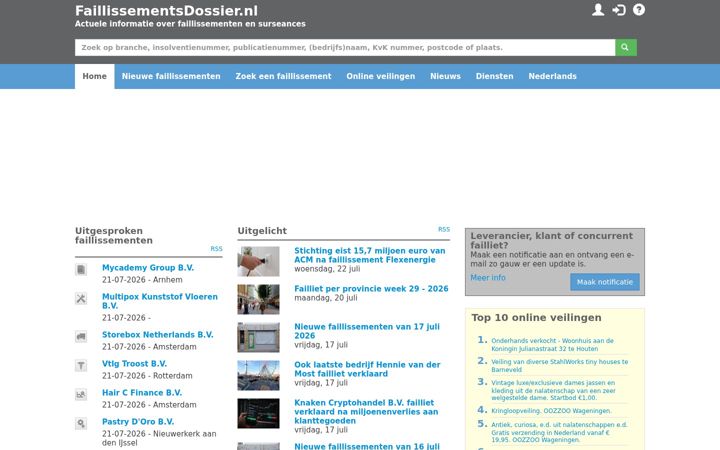Click icon beside Storebox Netherlands B.V.
The width and height of the screenshot is (720, 450).
(81, 337)
